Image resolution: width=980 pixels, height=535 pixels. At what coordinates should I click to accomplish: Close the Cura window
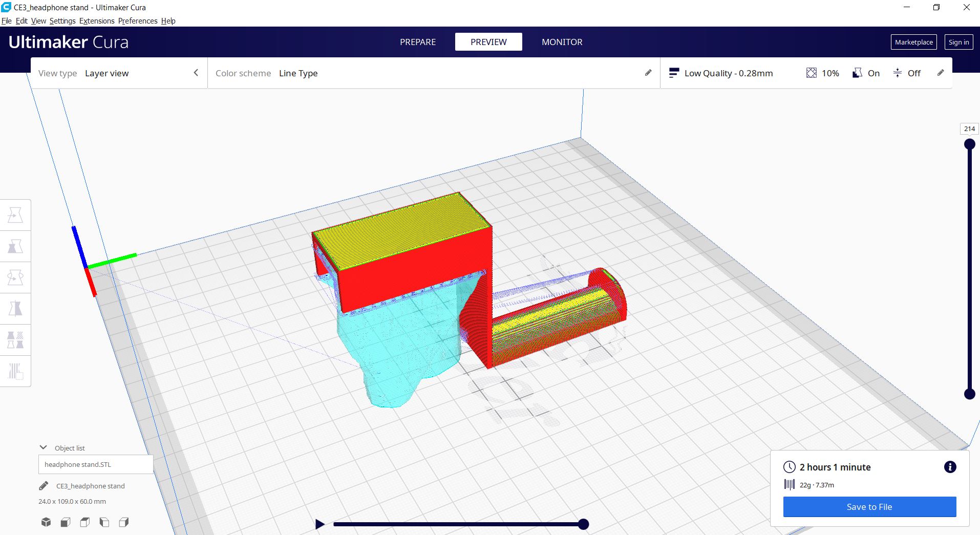point(966,7)
